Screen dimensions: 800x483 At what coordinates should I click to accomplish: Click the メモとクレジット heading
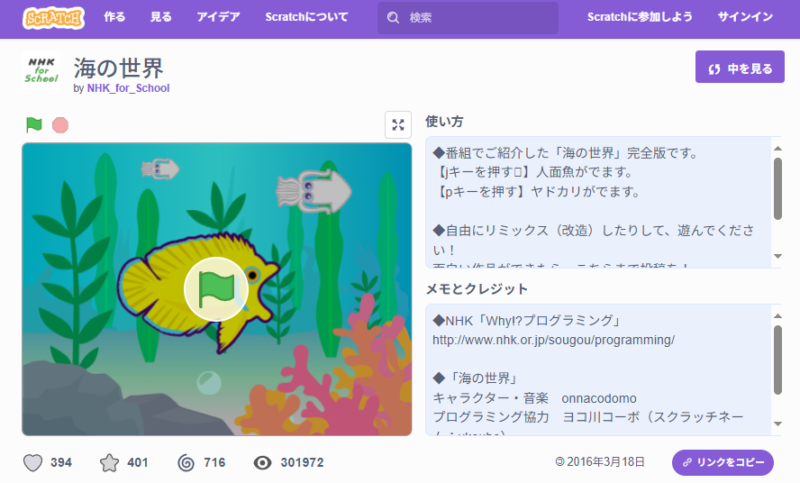pos(477,289)
